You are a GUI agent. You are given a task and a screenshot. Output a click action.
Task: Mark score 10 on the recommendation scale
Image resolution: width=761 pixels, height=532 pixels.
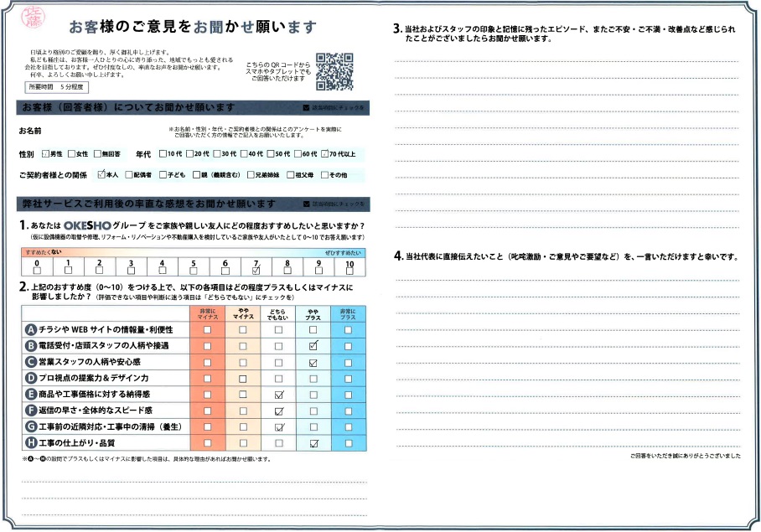point(349,271)
